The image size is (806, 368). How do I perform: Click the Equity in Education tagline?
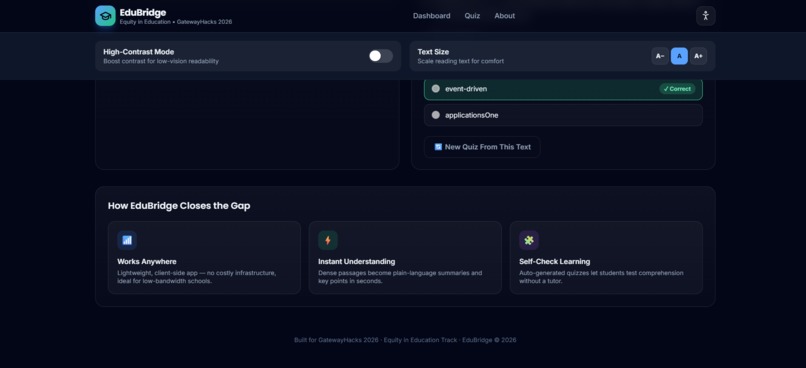[x=176, y=22]
